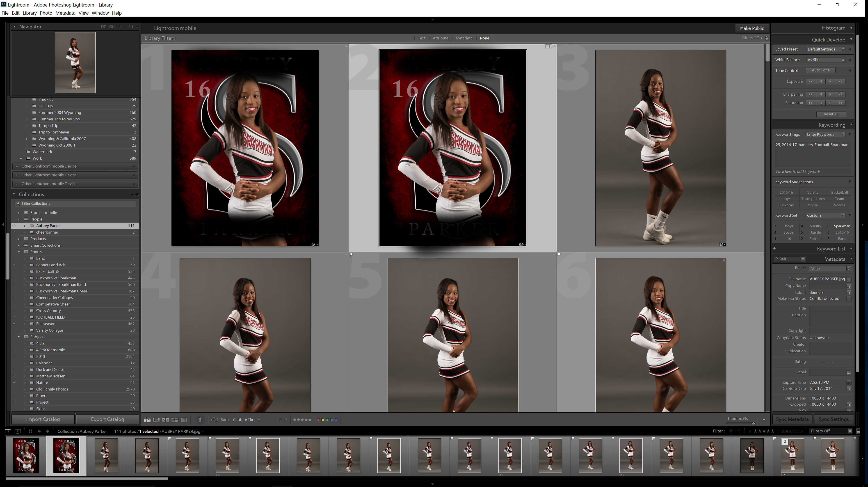The height and width of the screenshot is (487, 868).
Task: Click the red color label swatch
Action: [x=318, y=420]
